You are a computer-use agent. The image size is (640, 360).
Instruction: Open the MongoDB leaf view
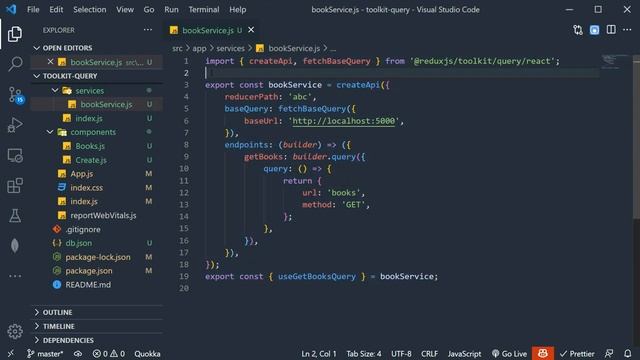[x=15, y=246]
